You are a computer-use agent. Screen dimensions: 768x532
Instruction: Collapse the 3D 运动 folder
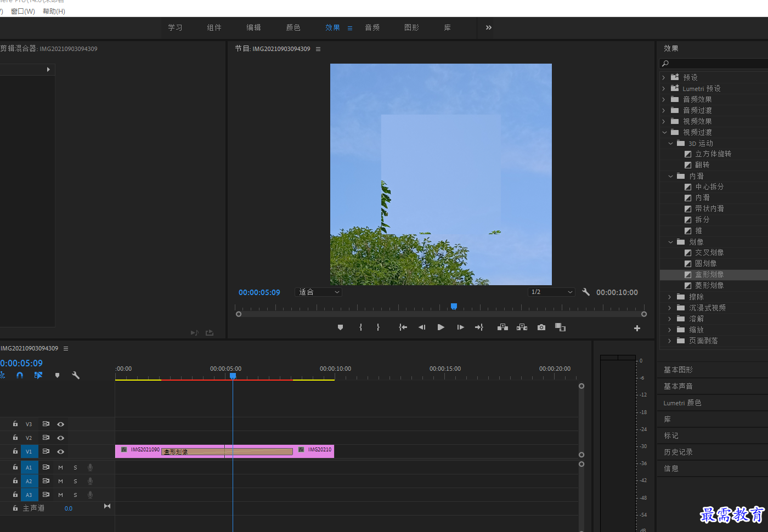[x=670, y=143]
